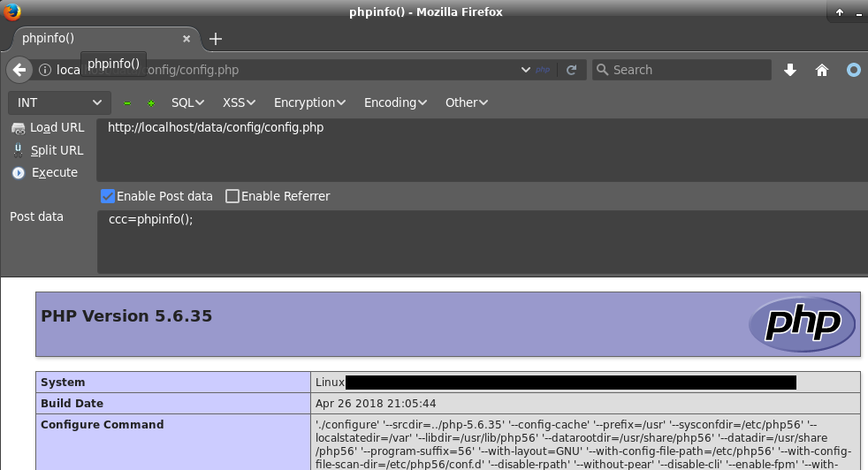
Task: Click the HackBar minus icon
Action: pyautogui.click(x=127, y=103)
